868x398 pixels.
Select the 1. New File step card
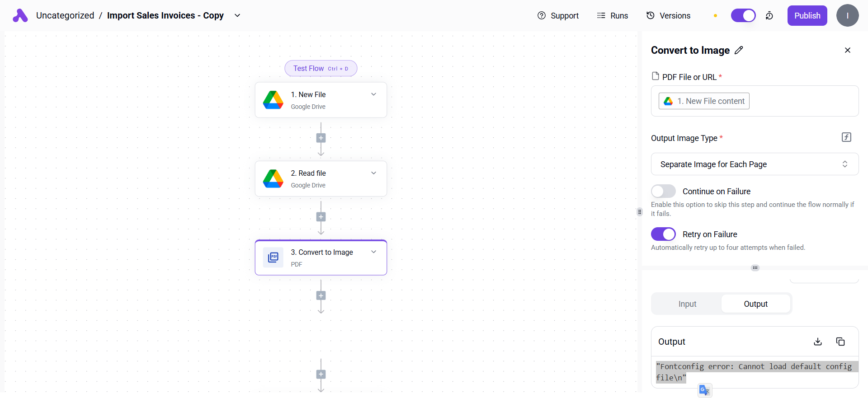[x=321, y=100]
